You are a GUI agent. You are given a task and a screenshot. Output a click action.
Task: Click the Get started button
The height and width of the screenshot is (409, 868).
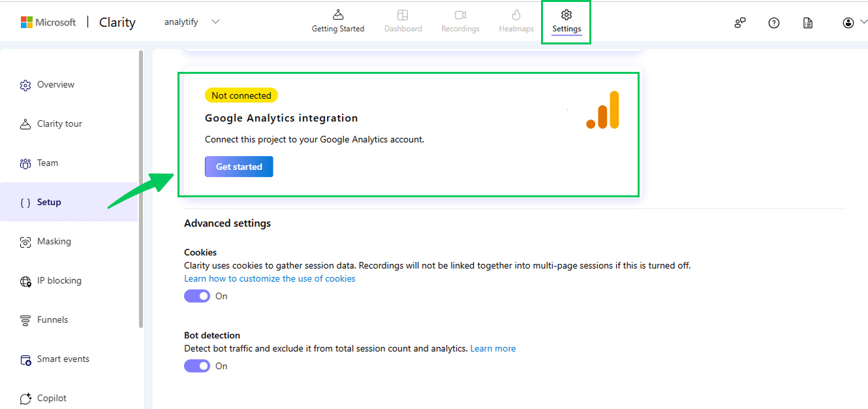(239, 167)
